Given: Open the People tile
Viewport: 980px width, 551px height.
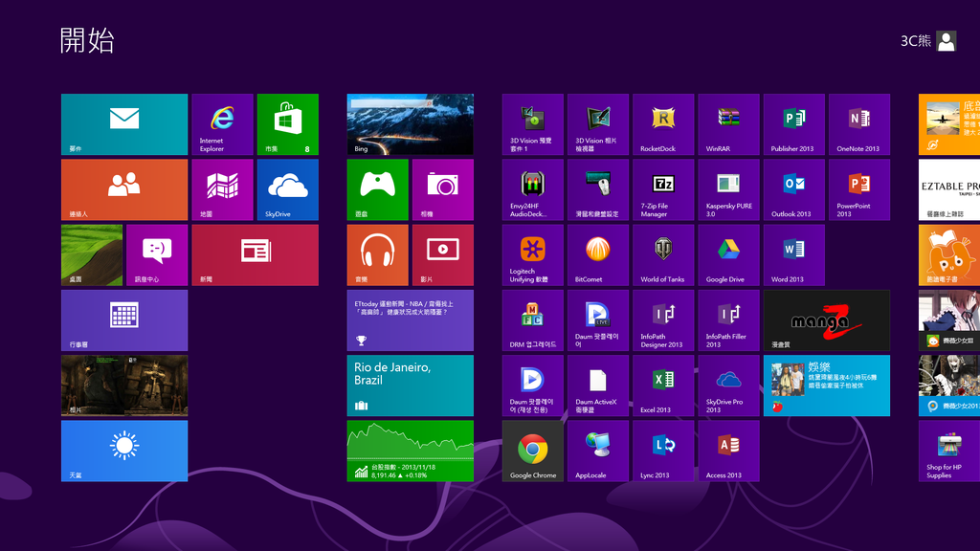Looking at the screenshot, I should point(124,190).
